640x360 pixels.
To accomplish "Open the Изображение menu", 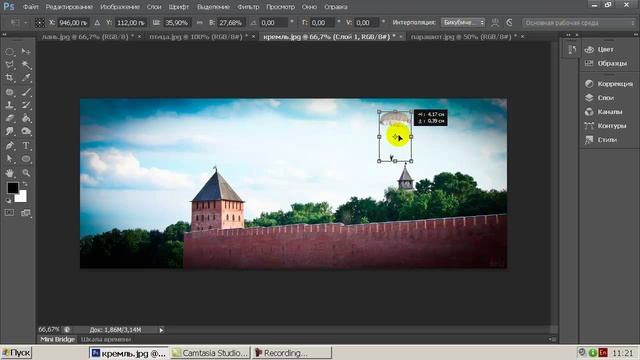I will pos(120,7).
